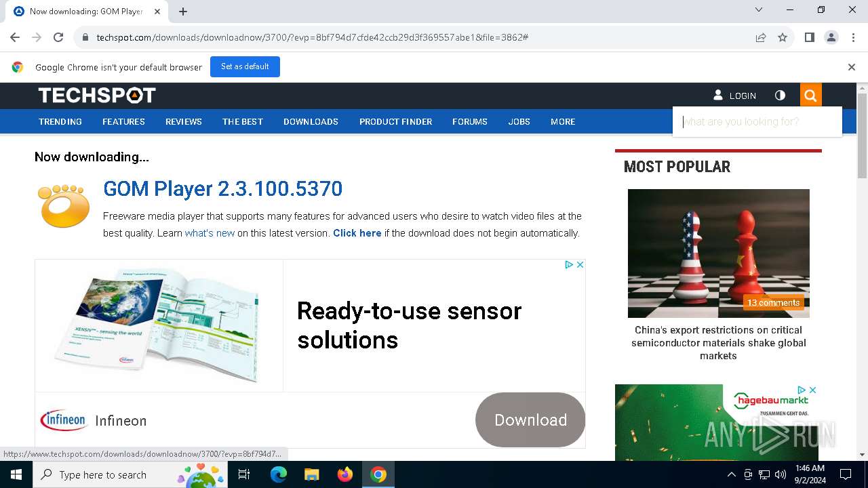868x488 pixels.
Task: Open the US-China chess pieces thumbnail
Action: [718, 253]
